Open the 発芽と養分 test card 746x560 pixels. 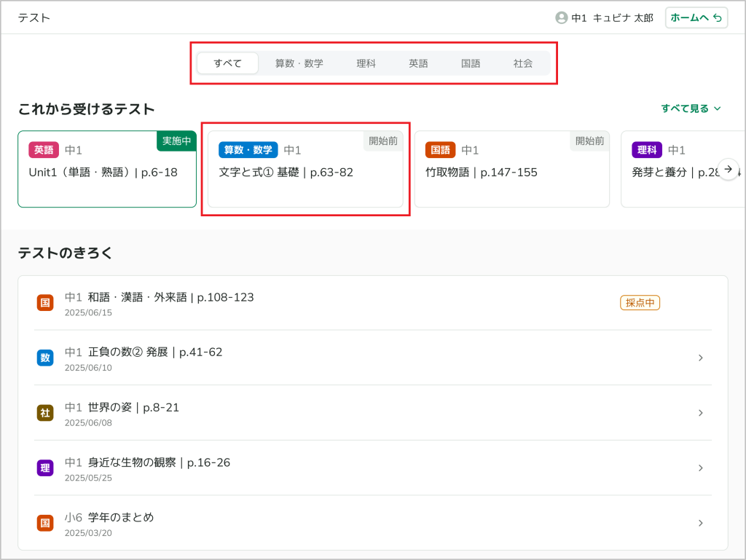point(683,169)
